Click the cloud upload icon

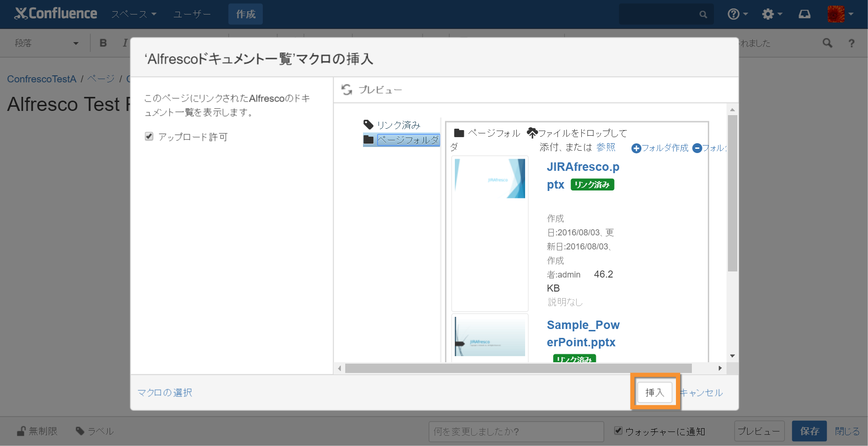coord(532,132)
